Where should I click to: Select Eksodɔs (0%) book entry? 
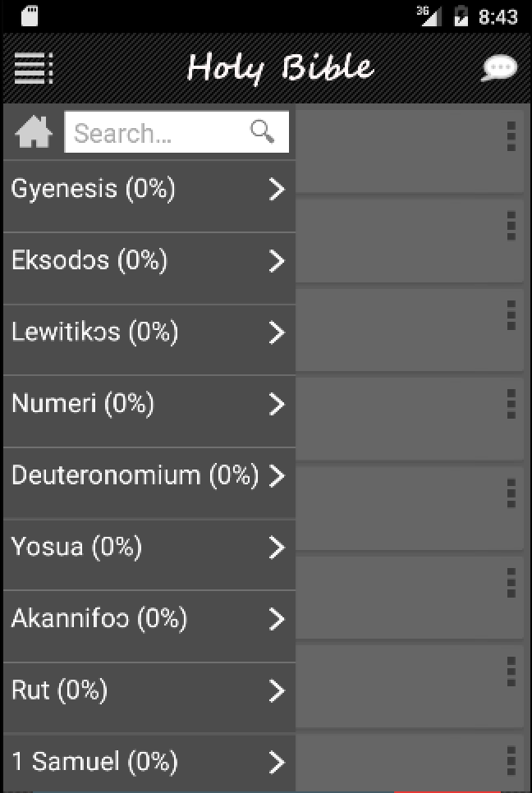(x=89, y=260)
